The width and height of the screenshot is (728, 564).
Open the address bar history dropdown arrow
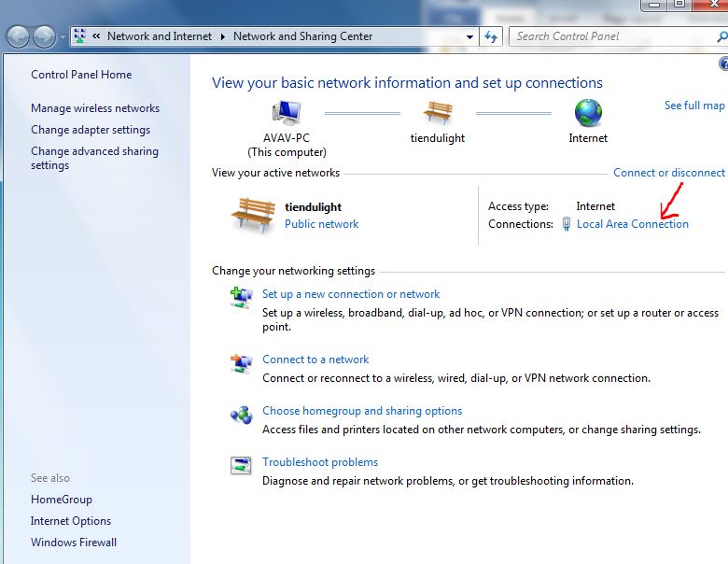click(x=470, y=37)
